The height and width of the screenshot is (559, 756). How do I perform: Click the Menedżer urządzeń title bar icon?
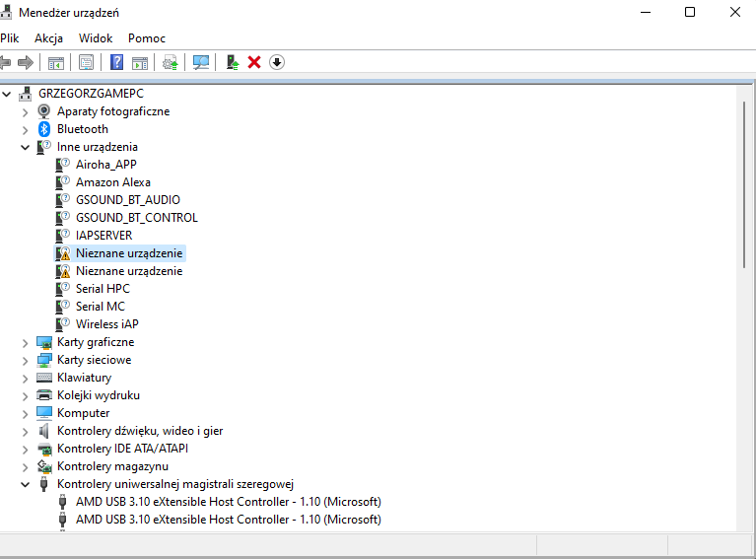tap(6, 12)
